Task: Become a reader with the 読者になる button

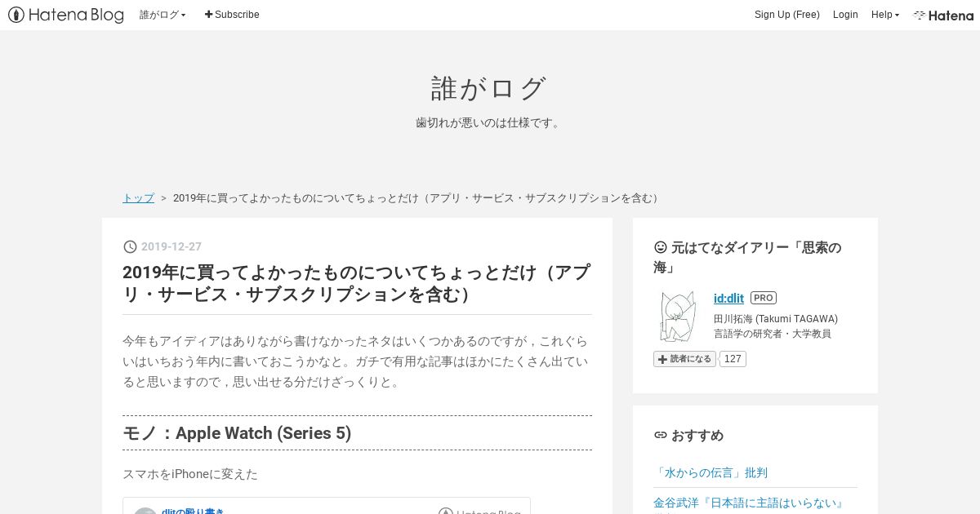Action: click(684, 359)
